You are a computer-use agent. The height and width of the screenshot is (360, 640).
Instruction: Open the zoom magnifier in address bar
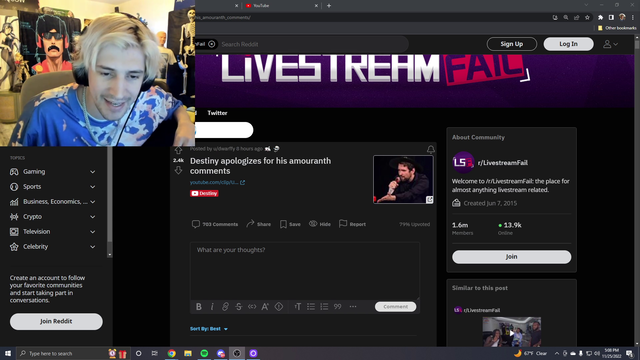[566, 17]
